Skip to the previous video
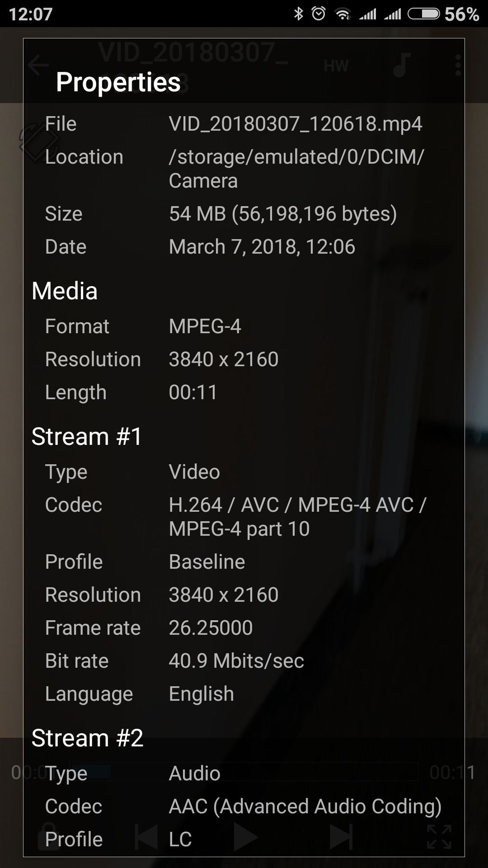The width and height of the screenshot is (488, 868). (147, 837)
